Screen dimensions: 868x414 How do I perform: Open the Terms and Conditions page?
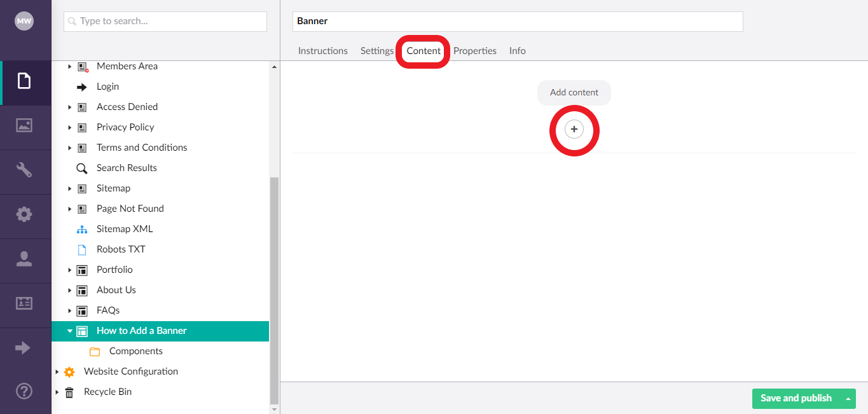coord(142,148)
